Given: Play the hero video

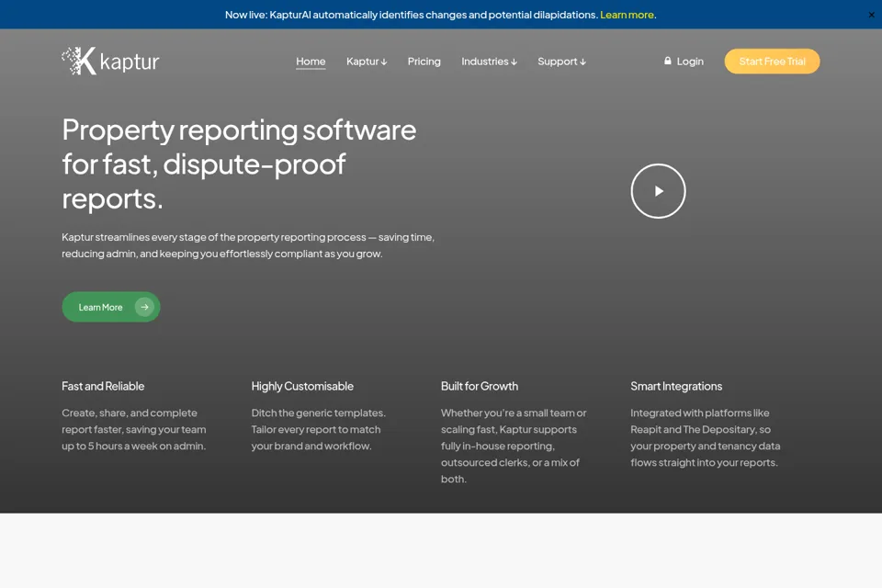Looking at the screenshot, I should 658,191.
